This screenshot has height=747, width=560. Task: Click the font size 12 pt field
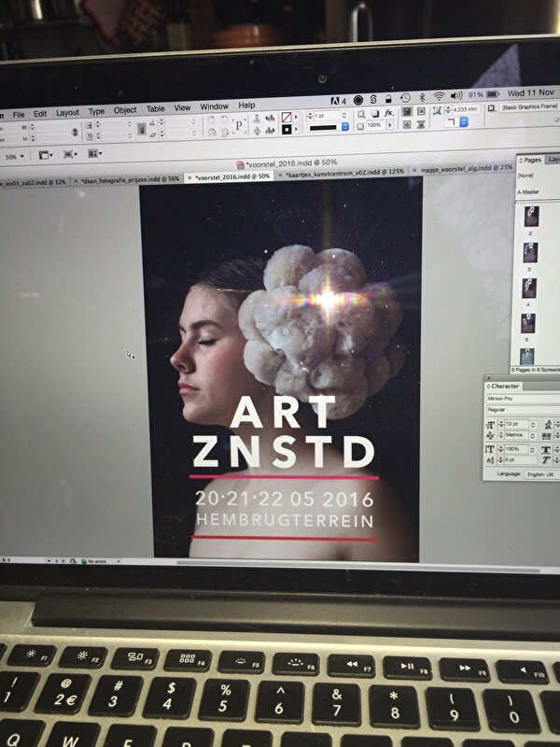[x=517, y=424]
